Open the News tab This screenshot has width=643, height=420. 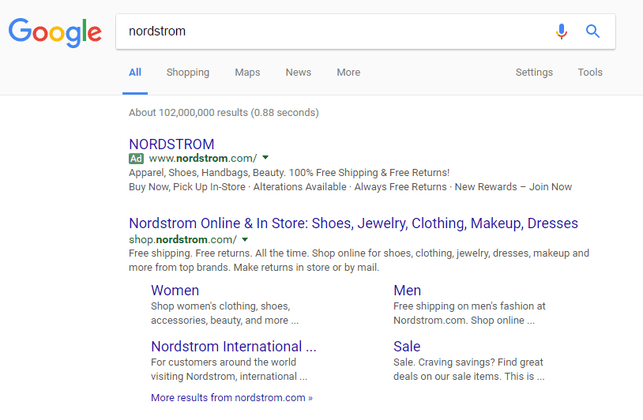pos(298,72)
